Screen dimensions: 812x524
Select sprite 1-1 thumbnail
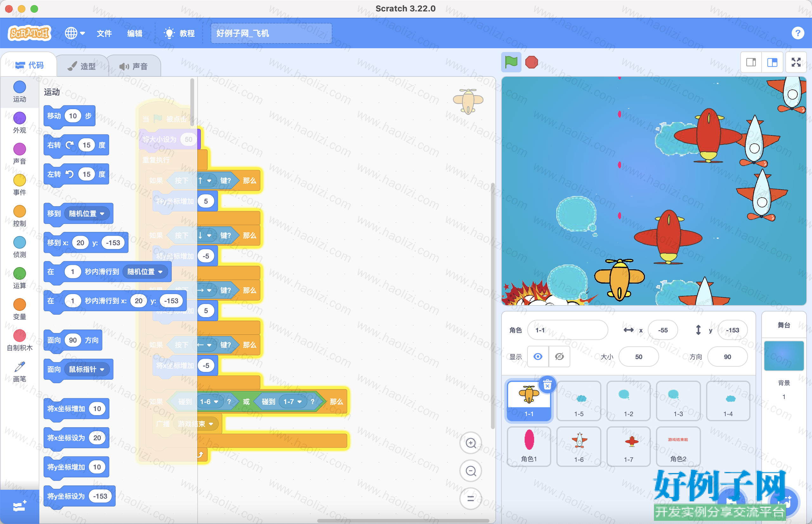click(529, 401)
